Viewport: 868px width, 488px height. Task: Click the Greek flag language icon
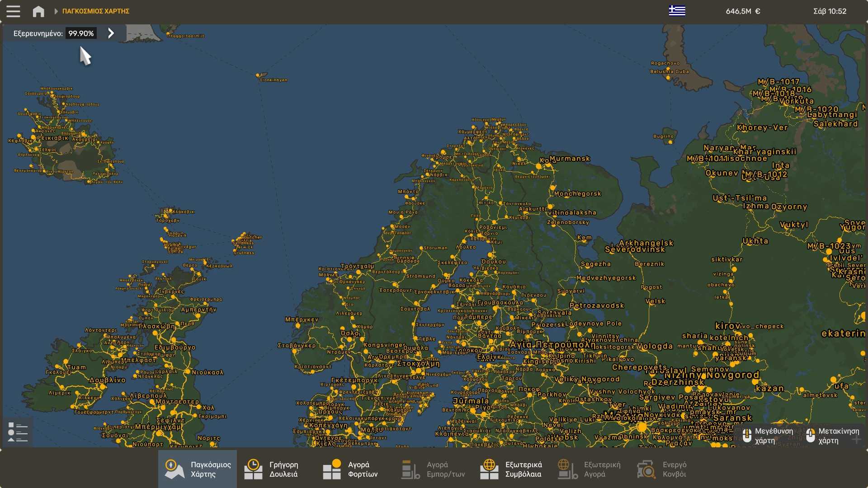coord(677,11)
